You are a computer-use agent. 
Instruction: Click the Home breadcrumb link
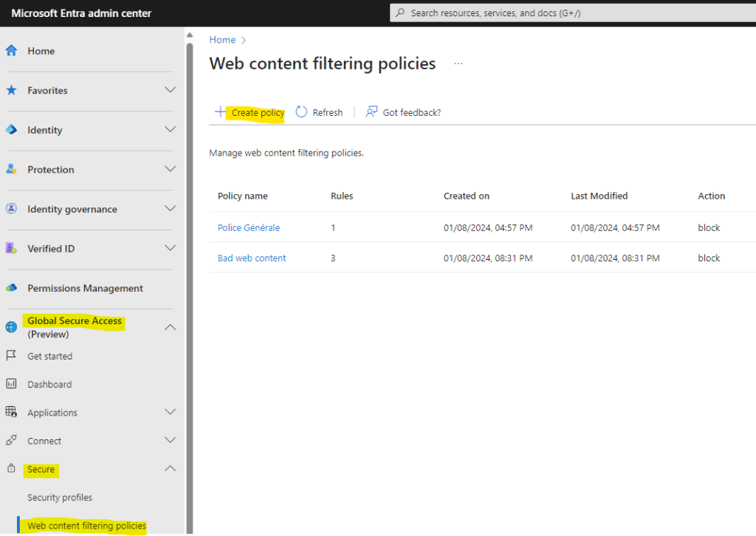click(x=222, y=40)
